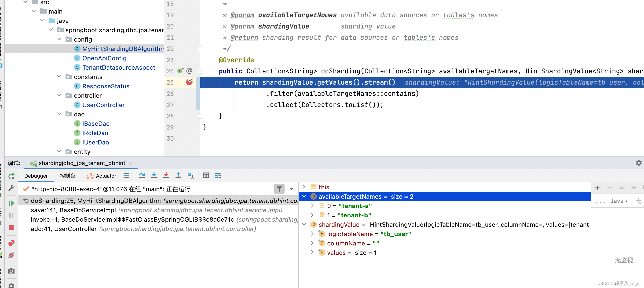This screenshot has width=644, height=288.
Task: Click the Step Into debugger icon
Action: tap(154, 175)
